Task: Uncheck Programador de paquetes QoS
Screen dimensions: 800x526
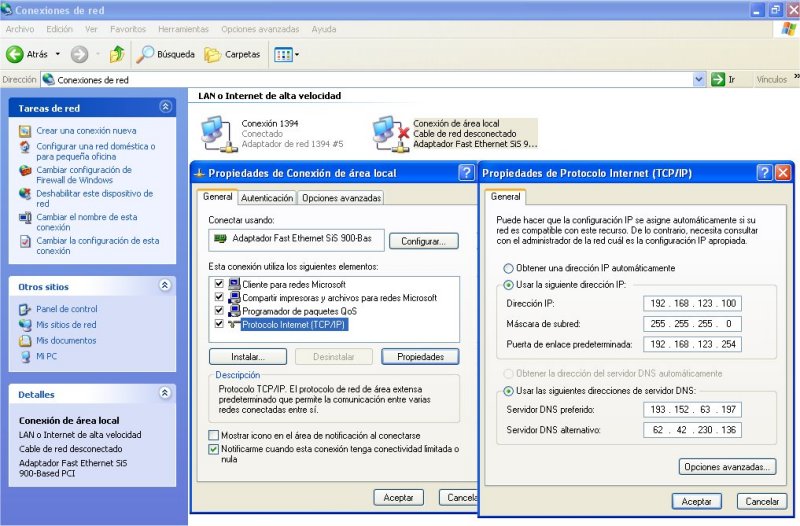Action: click(x=219, y=311)
